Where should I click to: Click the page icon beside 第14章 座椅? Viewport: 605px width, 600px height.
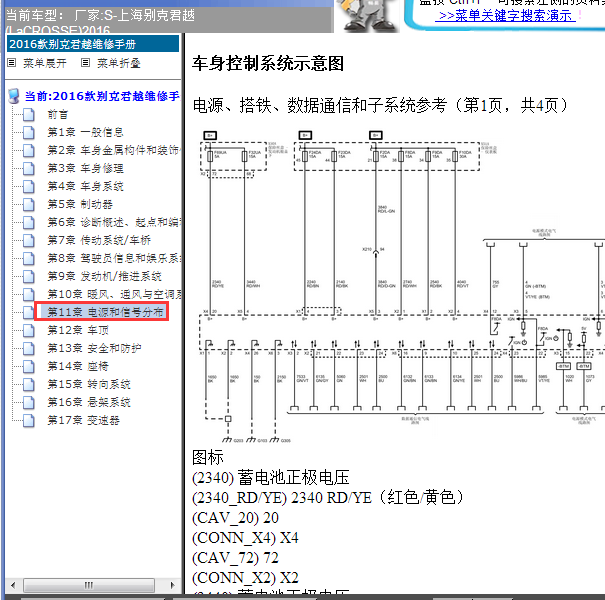(29, 366)
